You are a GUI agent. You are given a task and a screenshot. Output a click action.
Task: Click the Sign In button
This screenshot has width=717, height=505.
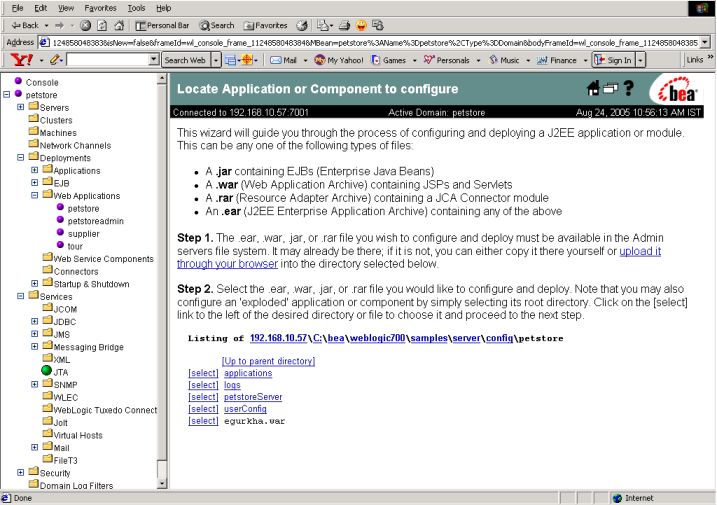[614, 60]
